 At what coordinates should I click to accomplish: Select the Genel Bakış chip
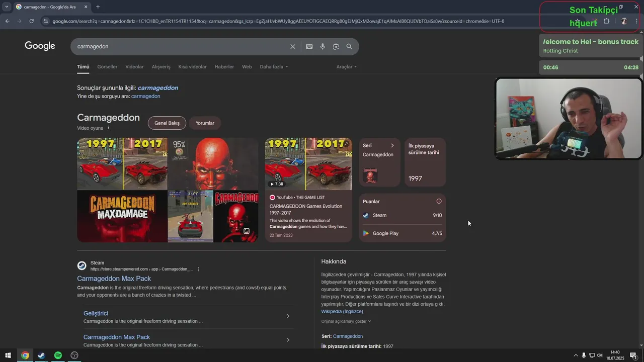(x=167, y=123)
